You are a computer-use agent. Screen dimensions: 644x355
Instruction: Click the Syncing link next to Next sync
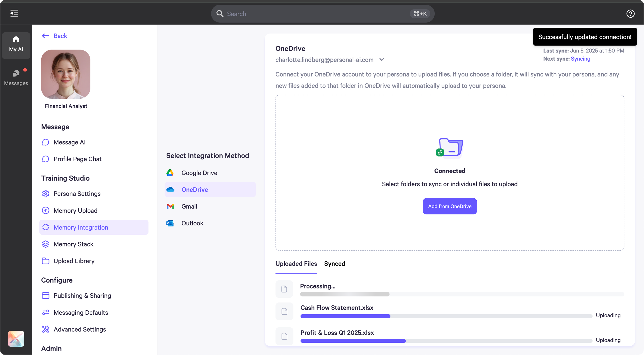(x=580, y=59)
